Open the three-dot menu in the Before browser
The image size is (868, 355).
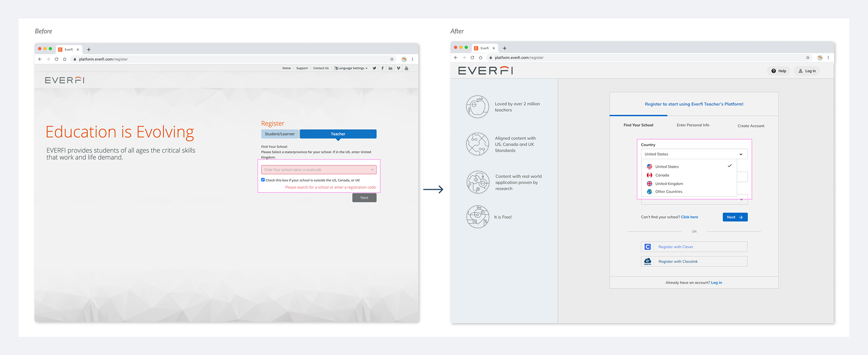[x=412, y=59]
